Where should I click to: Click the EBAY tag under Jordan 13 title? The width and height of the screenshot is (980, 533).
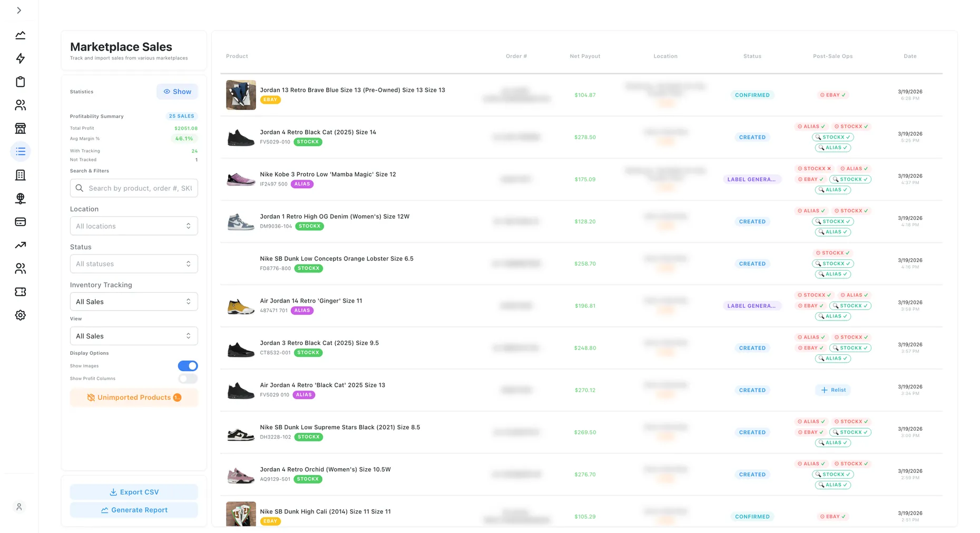[270, 100]
